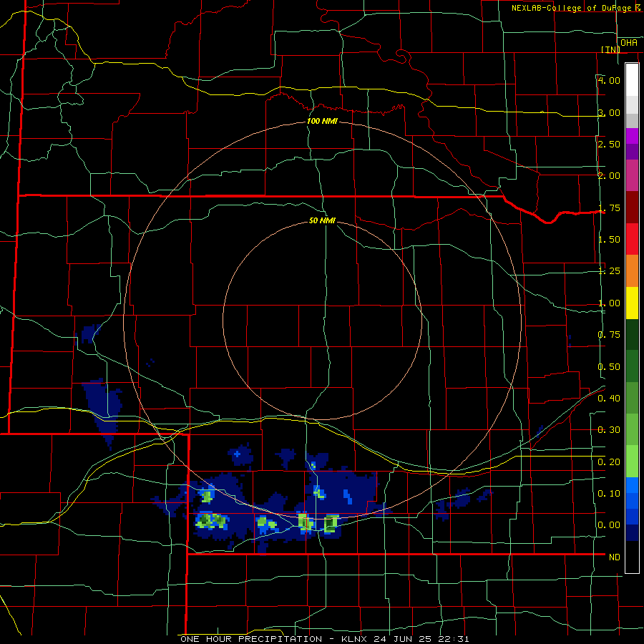The width and height of the screenshot is (644, 644).
Task: Click the black ND legend swatch
Action: (632, 557)
